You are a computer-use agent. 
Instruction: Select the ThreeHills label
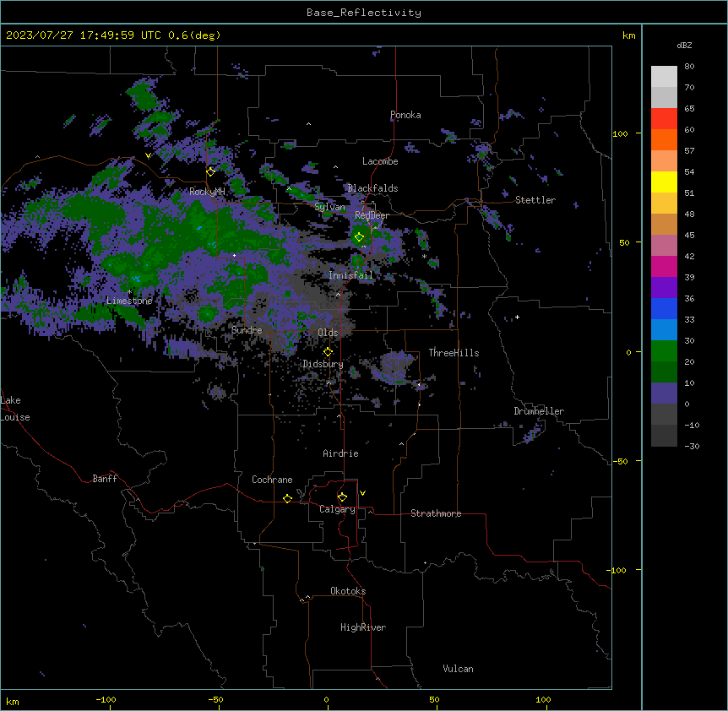(x=454, y=353)
